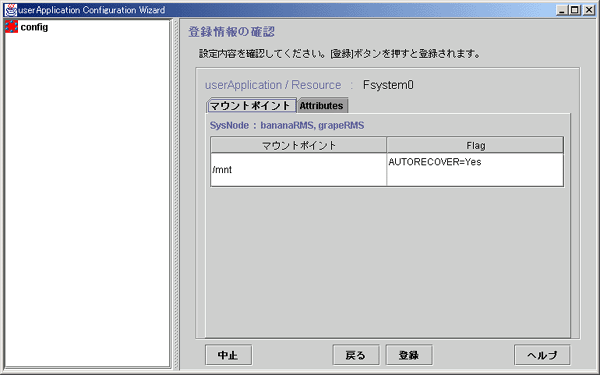This screenshot has width=600, height=375.
Task: Select the マウントポイント tab
Action: click(x=251, y=106)
